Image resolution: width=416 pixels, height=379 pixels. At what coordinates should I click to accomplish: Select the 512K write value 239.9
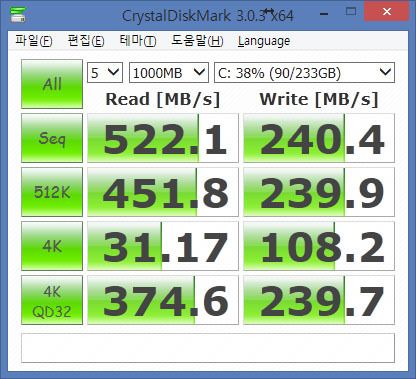[x=319, y=192]
